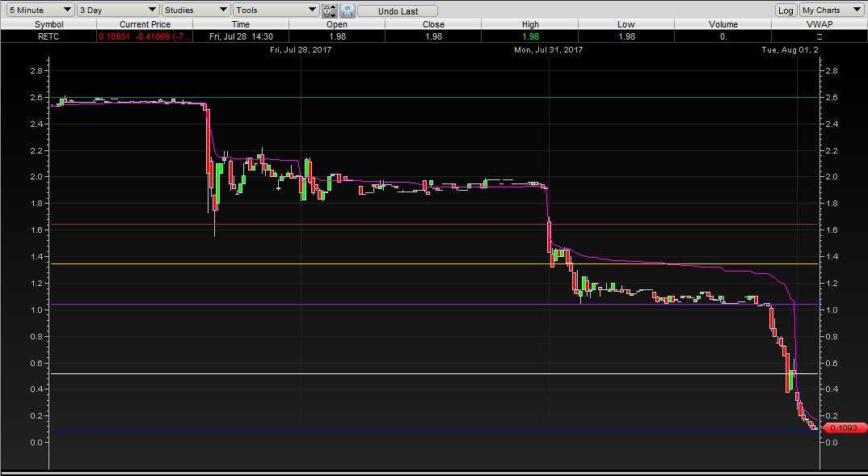Viewport: 868px width, 476px height.
Task: Open the 5 Minute interval dropdown
Action: pyautogui.click(x=40, y=10)
